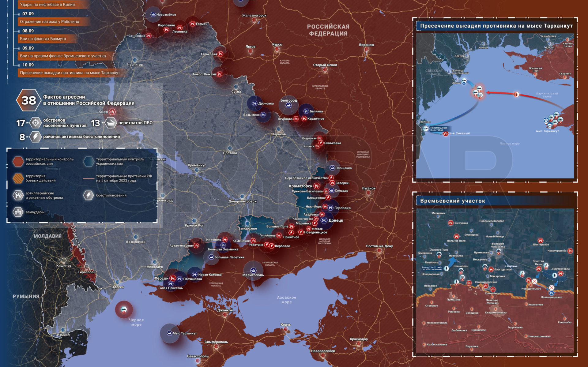The image size is (588, 367).
Task: Click the Мелитополь interception icon
Action: coord(253,270)
